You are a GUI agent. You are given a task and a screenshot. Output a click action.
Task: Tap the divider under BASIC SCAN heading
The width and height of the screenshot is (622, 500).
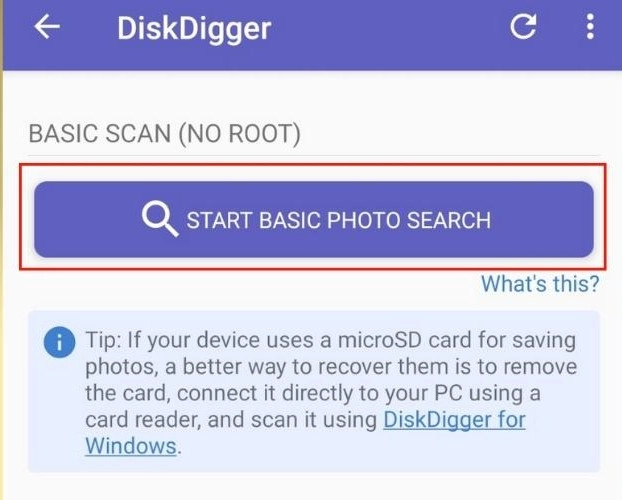(x=314, y=156)
